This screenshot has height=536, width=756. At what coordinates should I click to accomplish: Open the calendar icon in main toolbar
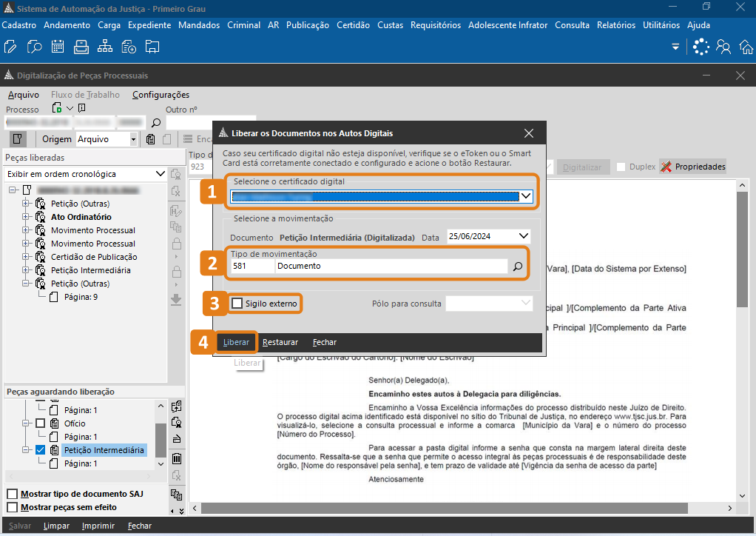pyautogui.click(x=58, y=47)
